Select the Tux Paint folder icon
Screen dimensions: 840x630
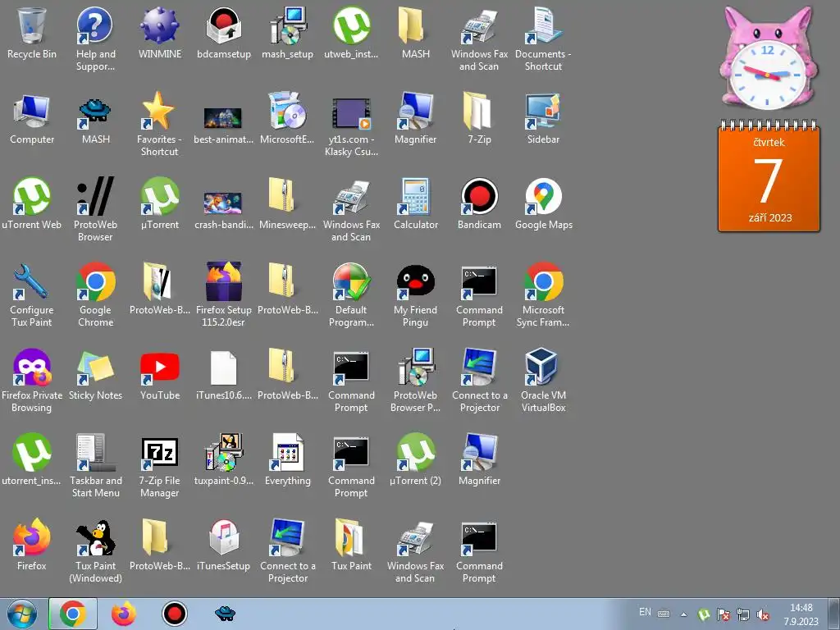[x=351, y=537]
